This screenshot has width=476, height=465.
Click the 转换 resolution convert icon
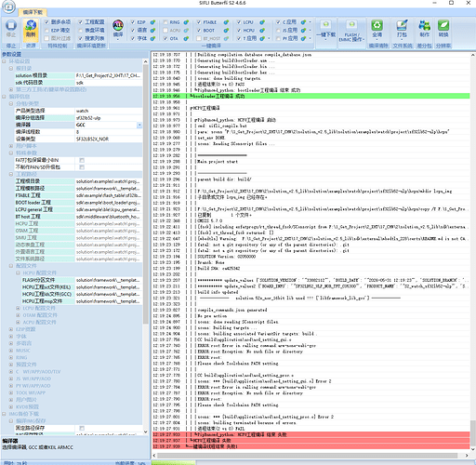(x=443, y=25)
